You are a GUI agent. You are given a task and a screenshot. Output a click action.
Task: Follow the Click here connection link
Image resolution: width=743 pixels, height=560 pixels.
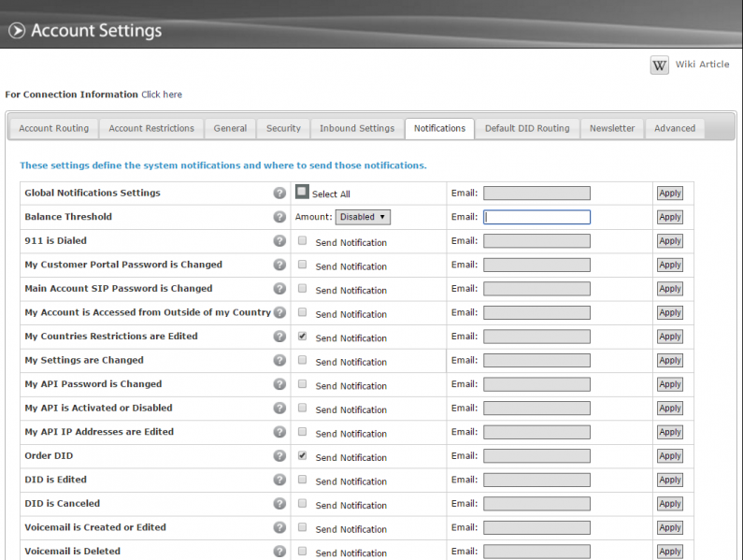click(162, 94)
